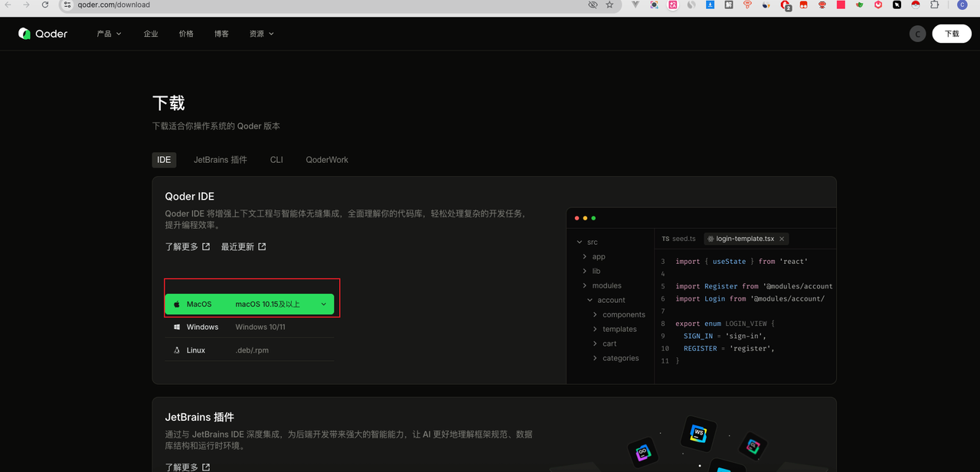Viewport: 980px width, 472px height.
Task: Open the 最近更新 link
Action: pos(243,247)
